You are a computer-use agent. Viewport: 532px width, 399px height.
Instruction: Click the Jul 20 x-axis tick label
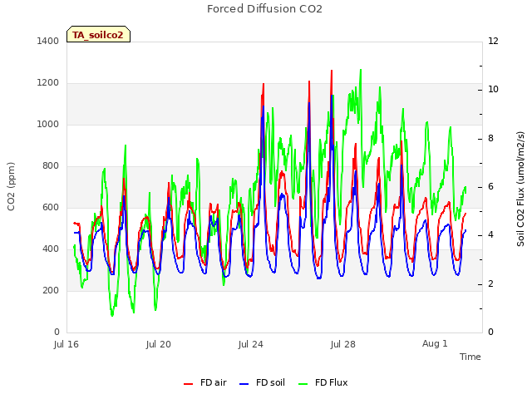[x=159, y=344]
